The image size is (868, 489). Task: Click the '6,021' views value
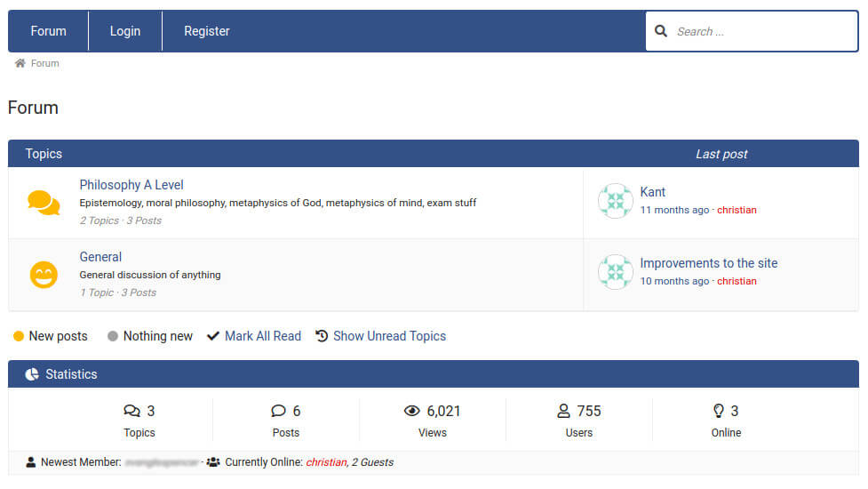click(443, 411)
